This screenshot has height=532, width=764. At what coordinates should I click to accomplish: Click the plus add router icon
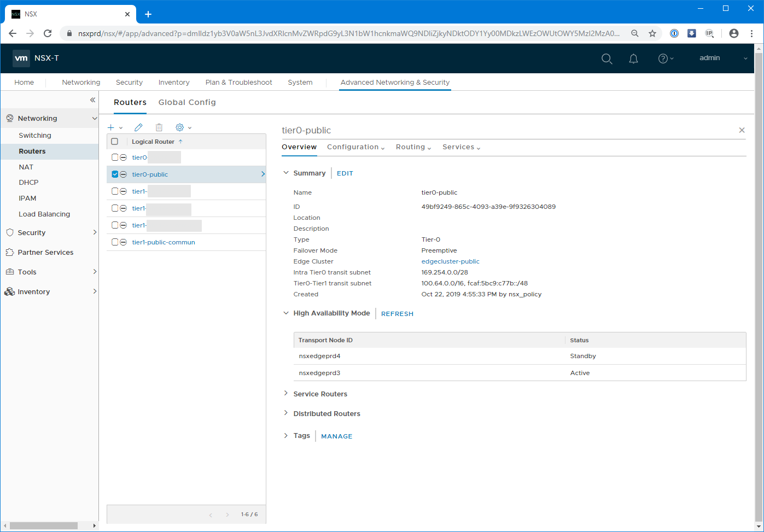point(111,127)
